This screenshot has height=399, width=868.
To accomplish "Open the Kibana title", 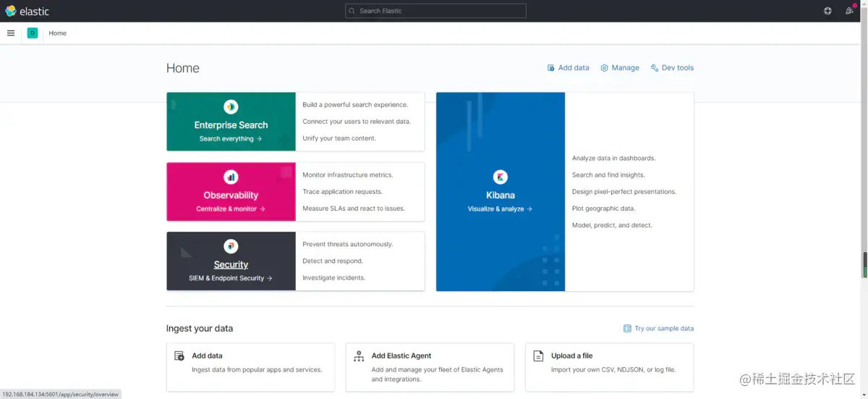I will click(501, 196).
